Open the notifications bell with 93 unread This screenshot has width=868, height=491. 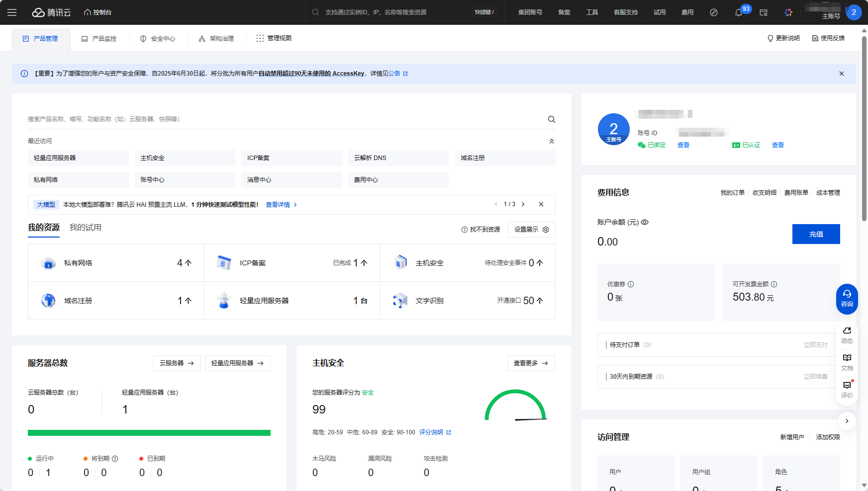tap(738, 12)
